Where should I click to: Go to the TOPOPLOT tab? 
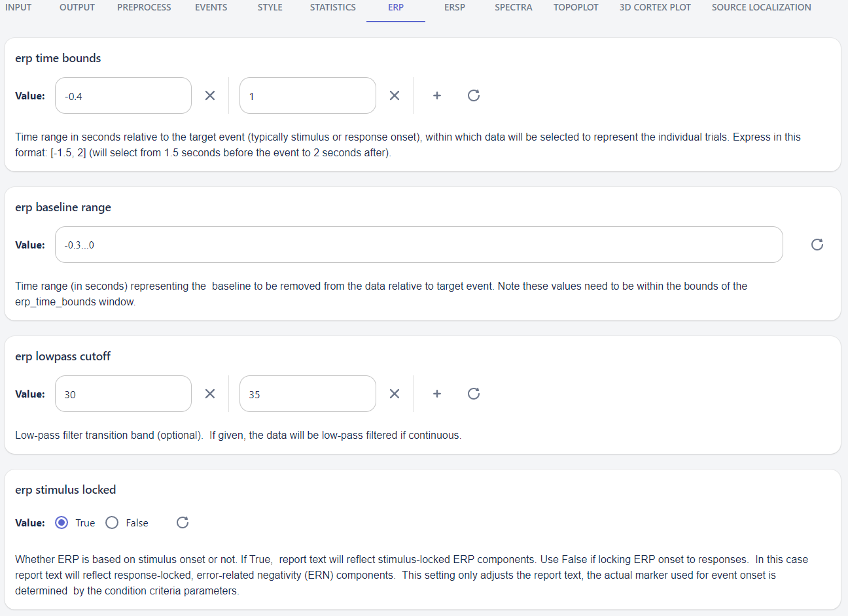(576, 7)
